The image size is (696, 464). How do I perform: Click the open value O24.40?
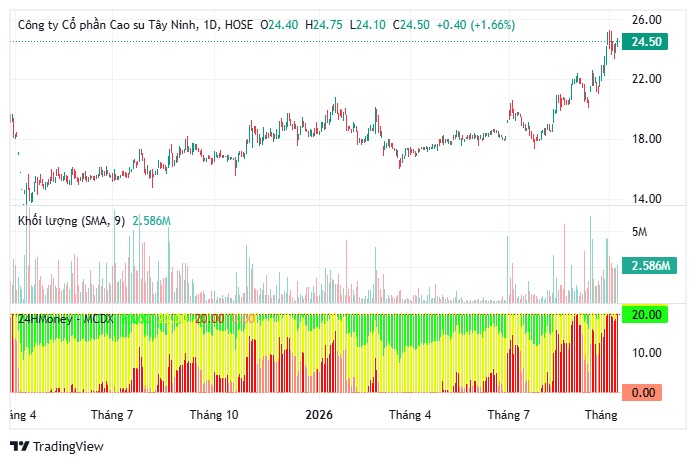[279, 25]
